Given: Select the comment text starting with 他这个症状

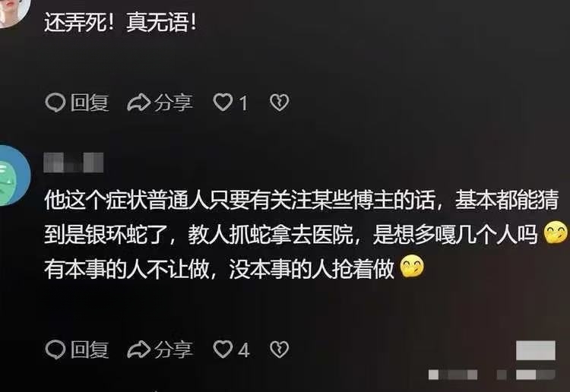Looking at the screenshot, I should tap(306, 234).
